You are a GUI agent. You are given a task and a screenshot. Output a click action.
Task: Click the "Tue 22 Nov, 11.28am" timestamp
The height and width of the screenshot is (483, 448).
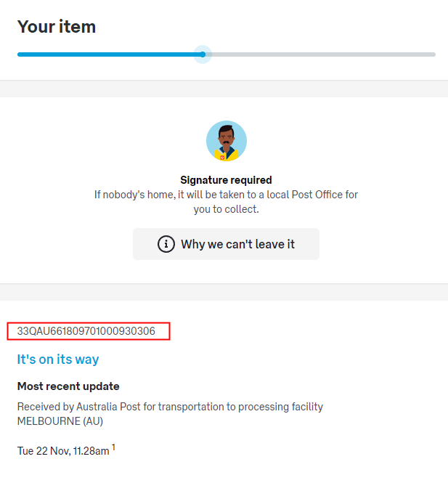[x=63, y=451]
